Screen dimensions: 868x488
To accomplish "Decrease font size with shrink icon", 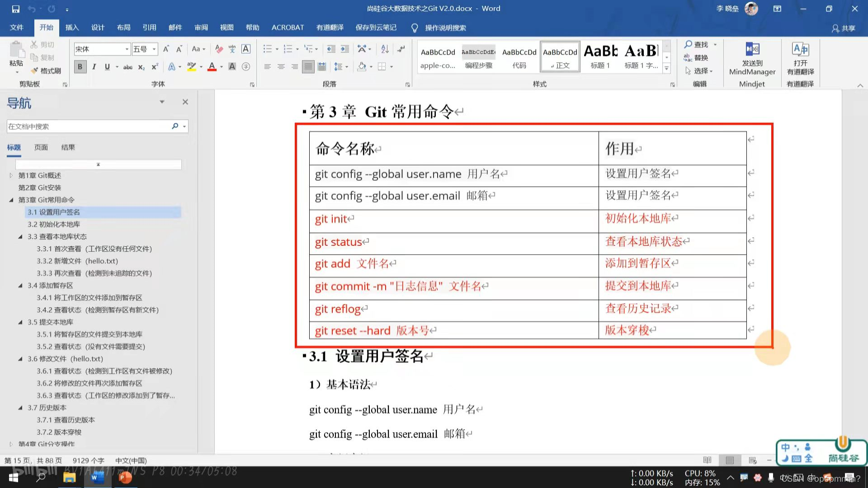I will (179, 49).
